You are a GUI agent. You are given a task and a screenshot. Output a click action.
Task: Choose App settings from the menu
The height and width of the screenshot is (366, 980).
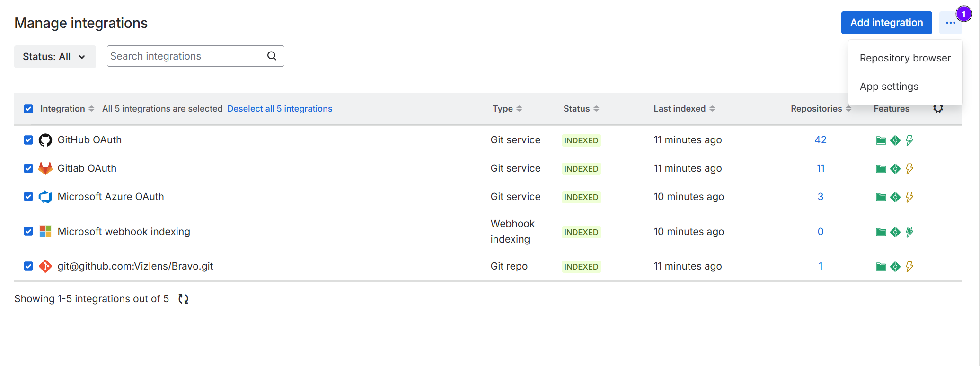pos(889,87)
